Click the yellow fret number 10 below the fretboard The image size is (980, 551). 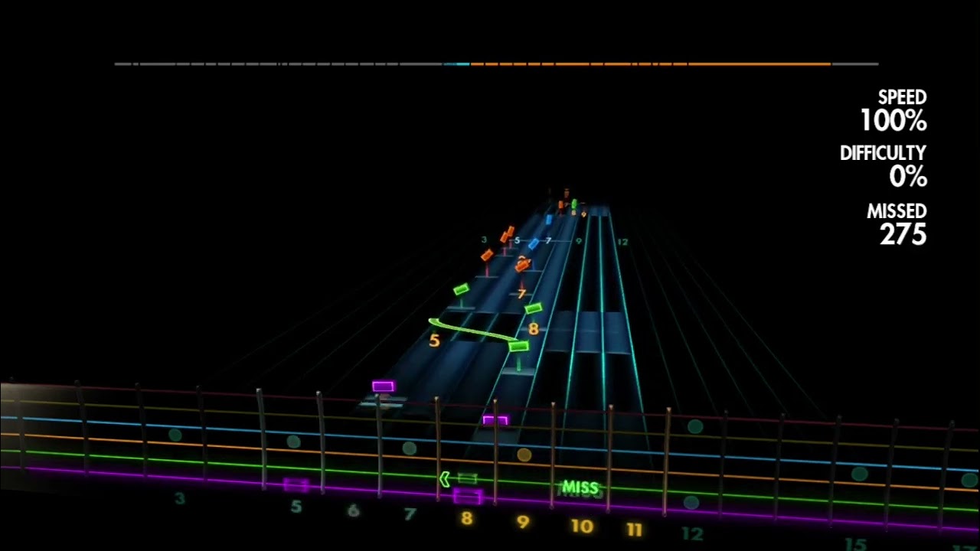(582, 526)
